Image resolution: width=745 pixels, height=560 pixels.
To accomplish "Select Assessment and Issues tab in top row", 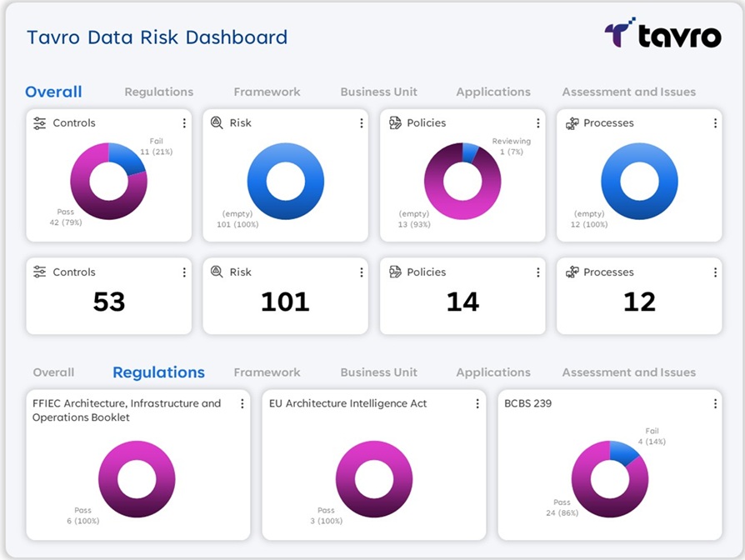I will point(628,92).
